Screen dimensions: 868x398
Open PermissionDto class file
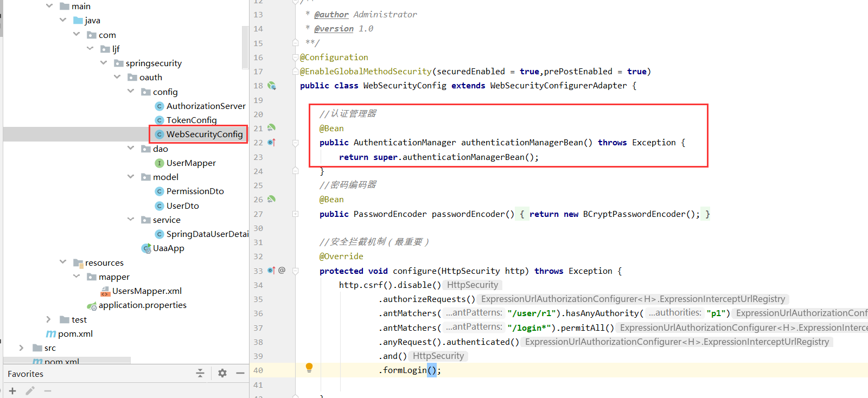195,191
